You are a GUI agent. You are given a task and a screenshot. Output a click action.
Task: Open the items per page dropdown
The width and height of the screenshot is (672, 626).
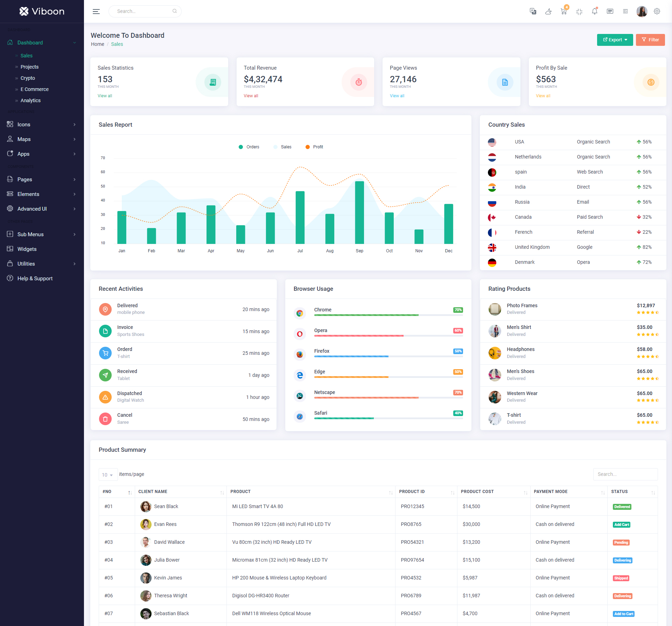pos(107,475)
